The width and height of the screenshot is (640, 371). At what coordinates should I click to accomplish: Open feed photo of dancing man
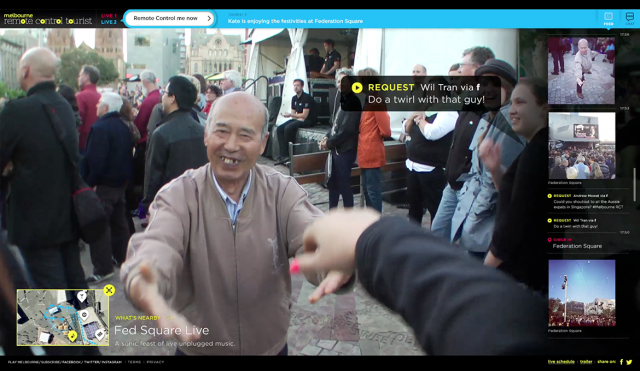coord(581,71)
